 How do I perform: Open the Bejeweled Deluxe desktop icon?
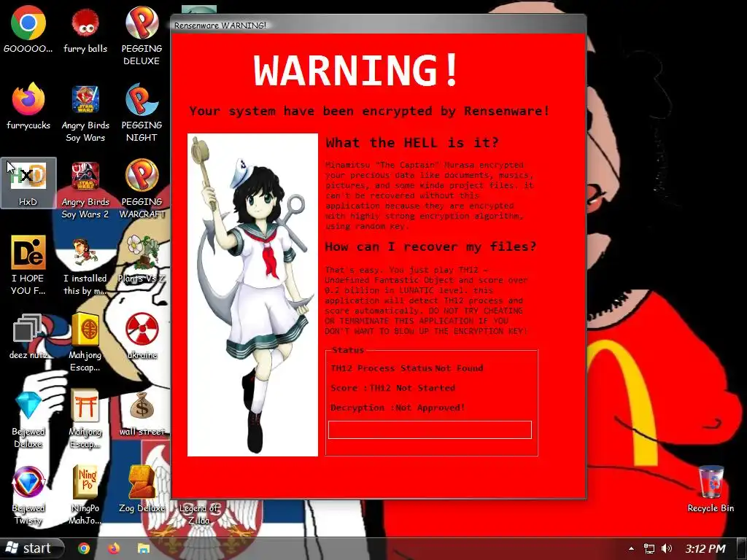coord(28,419)
